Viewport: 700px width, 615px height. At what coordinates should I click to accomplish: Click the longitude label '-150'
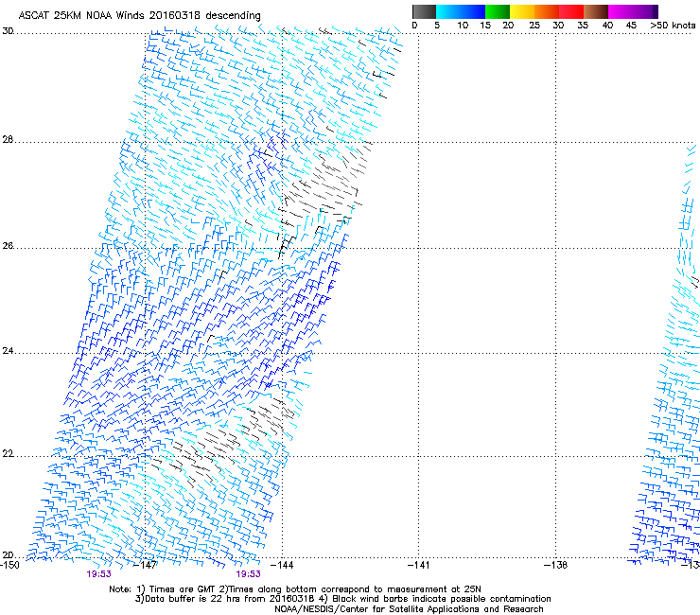click(x=9, y=565)
